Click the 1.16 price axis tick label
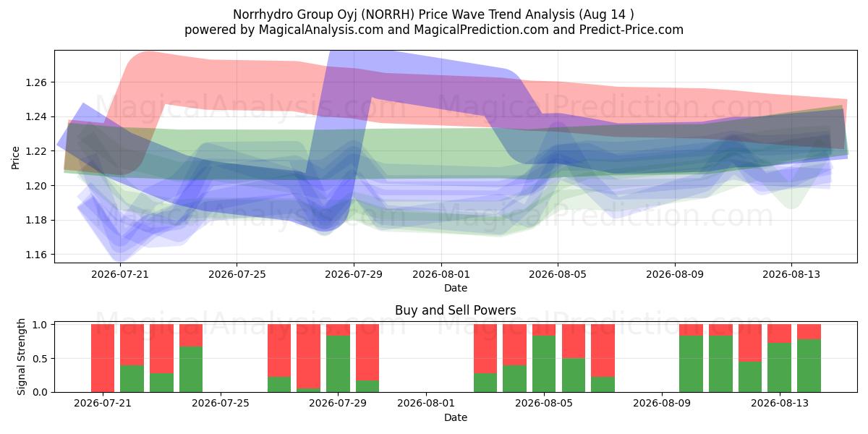Viewport: 868px width, 434px height. (35, 255)
